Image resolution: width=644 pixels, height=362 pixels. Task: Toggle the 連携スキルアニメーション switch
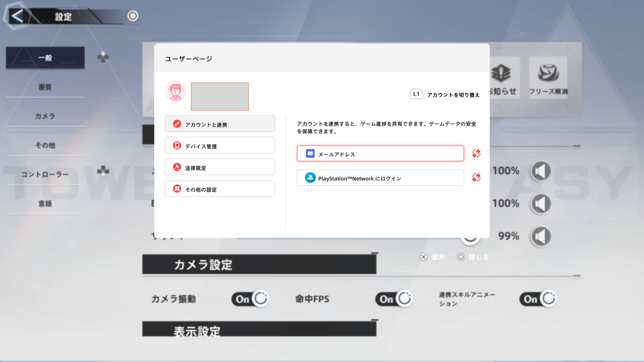point(538,298)
